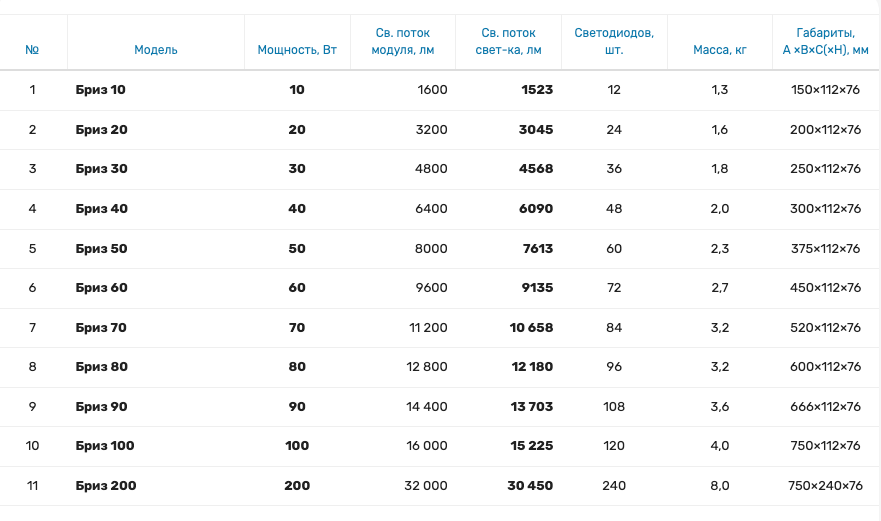881x521 pixels.
Task: Click the № column header
Action: 32,49
